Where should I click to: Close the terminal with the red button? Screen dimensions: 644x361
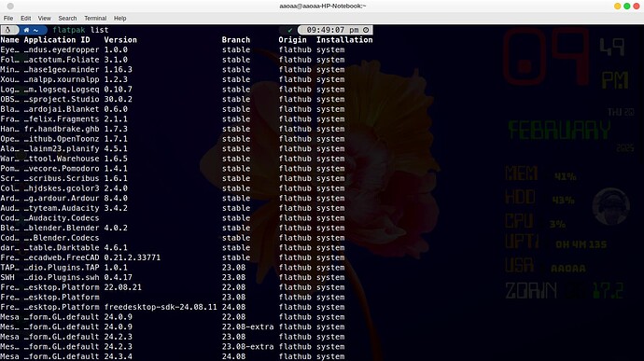pos(637,7)
